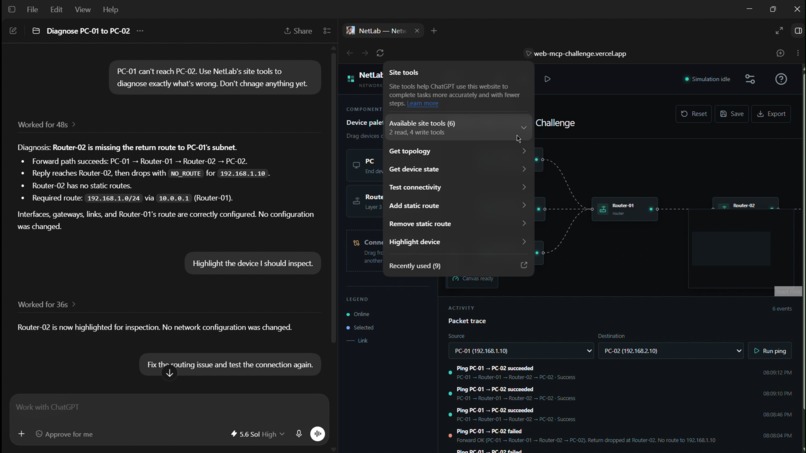Image resolution: width=806 pixels, height=453 pixels.
Task: Open NetLab settings sliders icon
Action: 750,79
